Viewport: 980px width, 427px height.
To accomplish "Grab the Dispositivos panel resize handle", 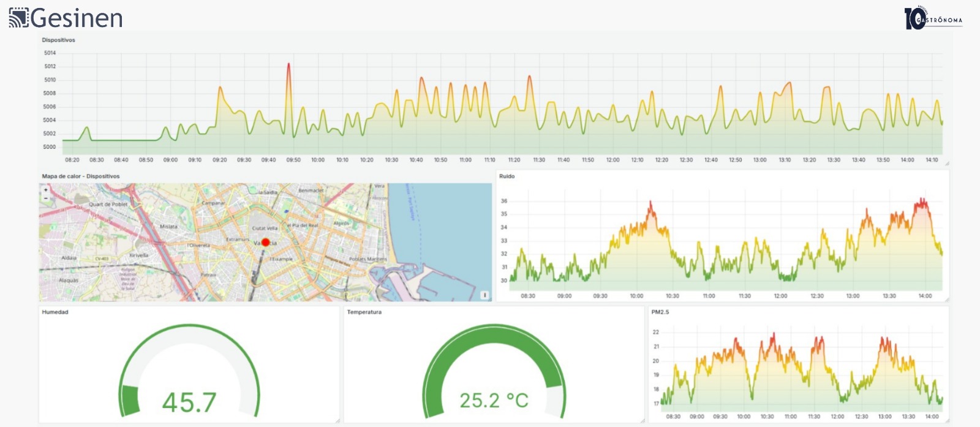I will tap(947, 164).
